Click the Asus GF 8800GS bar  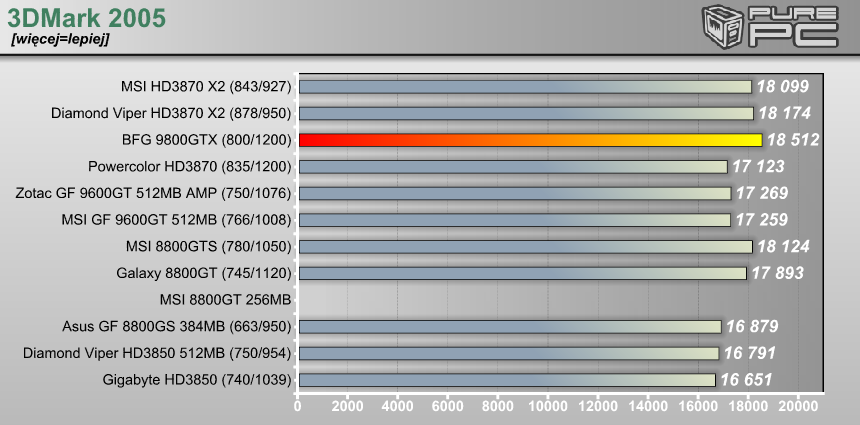(x=510, y=327)
